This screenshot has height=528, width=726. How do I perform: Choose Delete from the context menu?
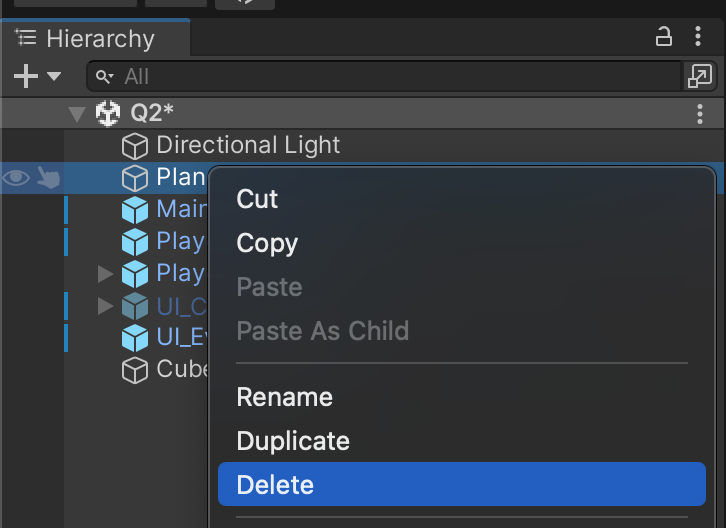(x=275, y=485)
